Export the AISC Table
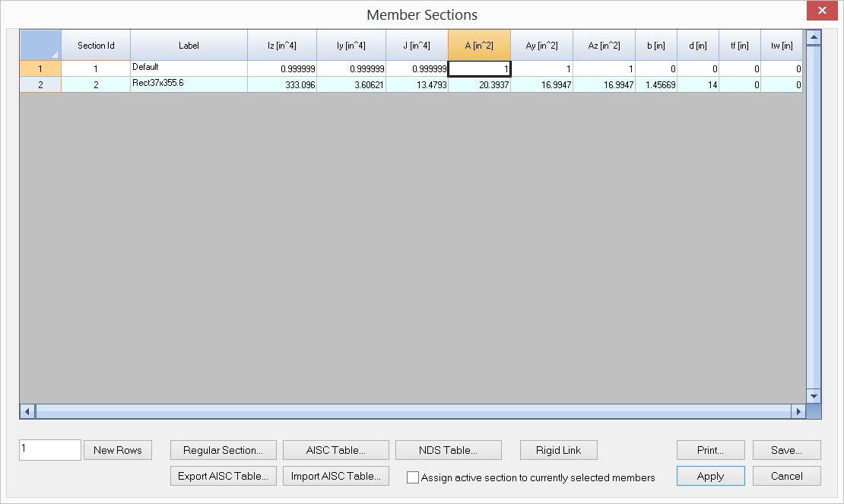 pos(223,476)
